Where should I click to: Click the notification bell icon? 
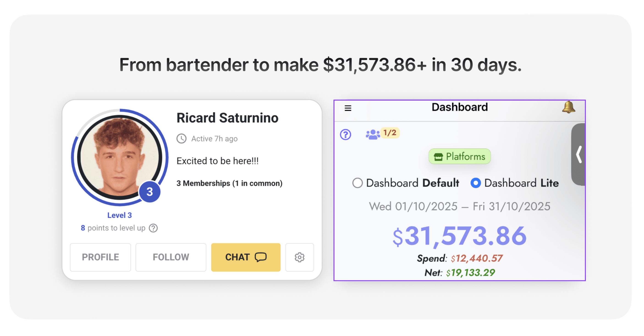tap(568, 107)
